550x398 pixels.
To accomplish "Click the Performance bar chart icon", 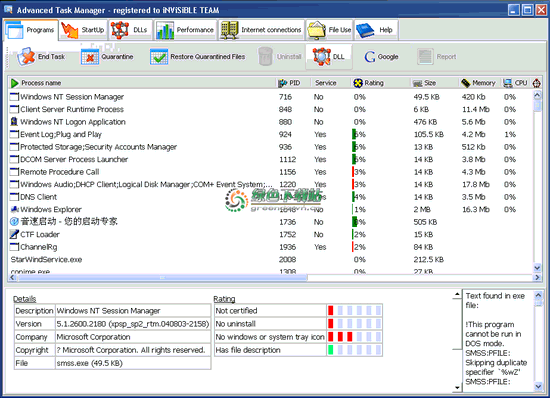I will [x=165, y=30].
